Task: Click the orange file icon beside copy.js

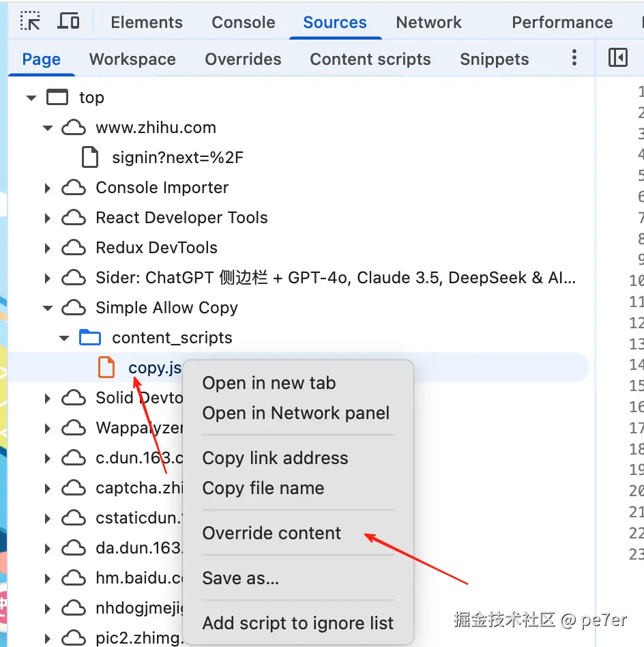Action: pos(106,367)
